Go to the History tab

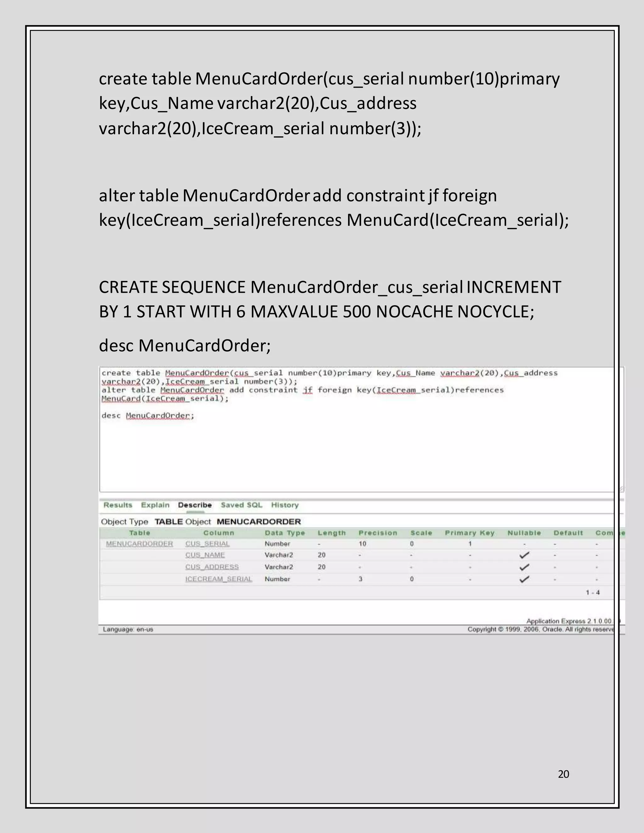coord(285,505)
